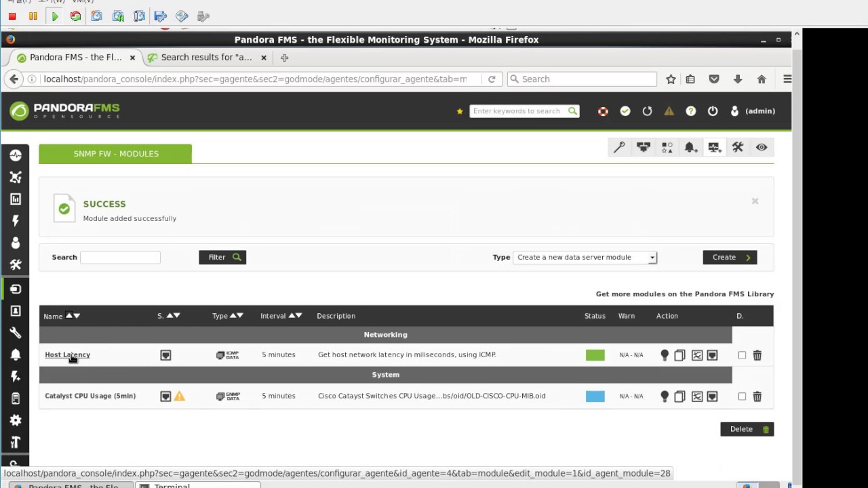Click the green checkmark system status icon

(x=625, y=111)
